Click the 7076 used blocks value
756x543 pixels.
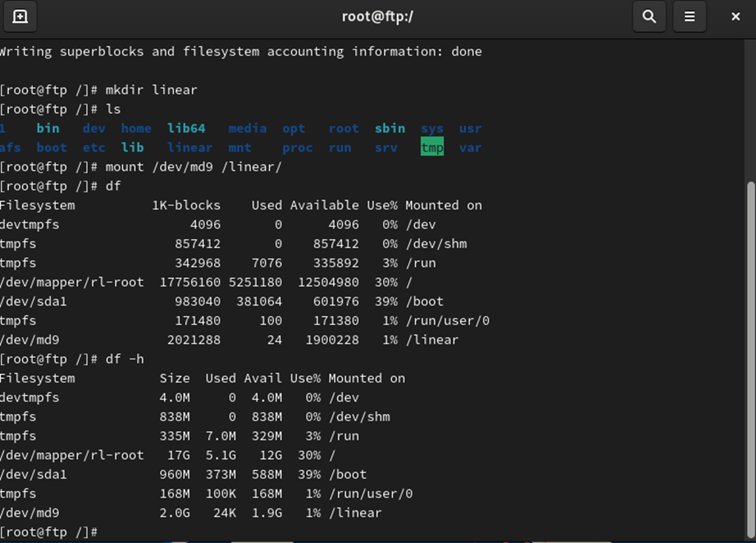[267, 263]
